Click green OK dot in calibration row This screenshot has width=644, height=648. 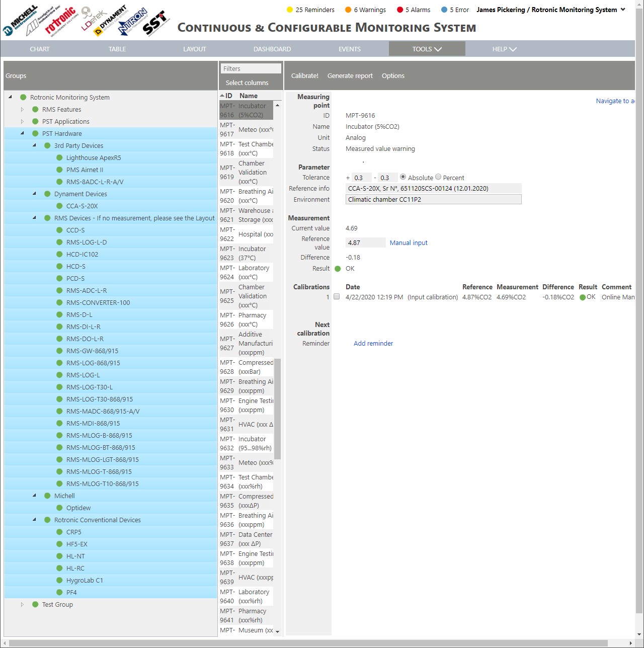(583, 297)
